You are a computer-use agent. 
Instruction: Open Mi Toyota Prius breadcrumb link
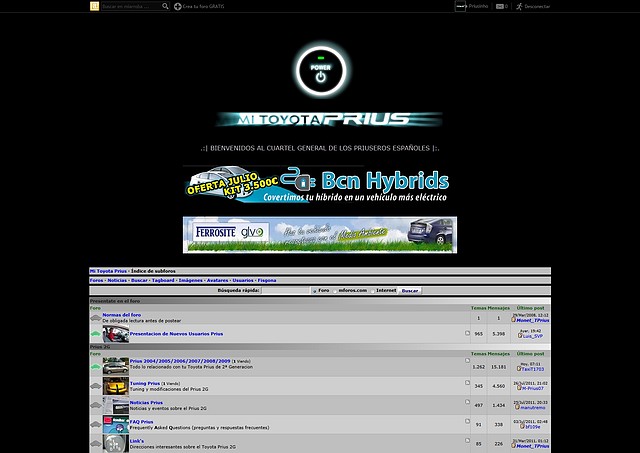pyautogui.click(x=108, y=271)
